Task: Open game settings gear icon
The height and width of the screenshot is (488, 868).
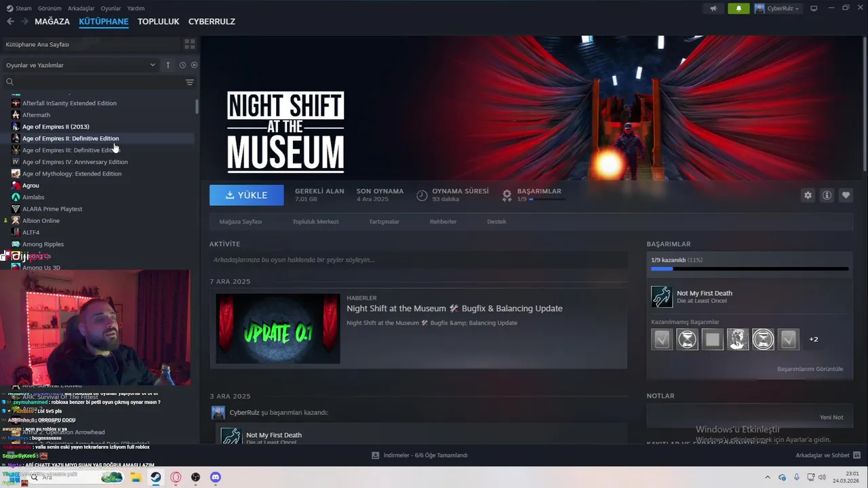Action: 808,195
